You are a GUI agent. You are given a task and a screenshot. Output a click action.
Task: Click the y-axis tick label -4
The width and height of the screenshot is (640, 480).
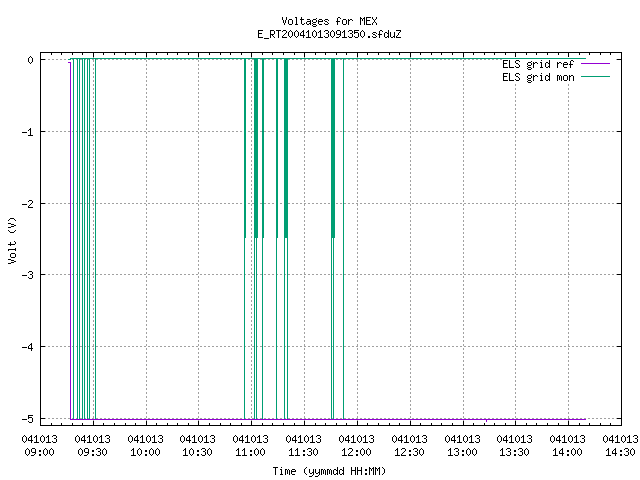click(27, 347)
